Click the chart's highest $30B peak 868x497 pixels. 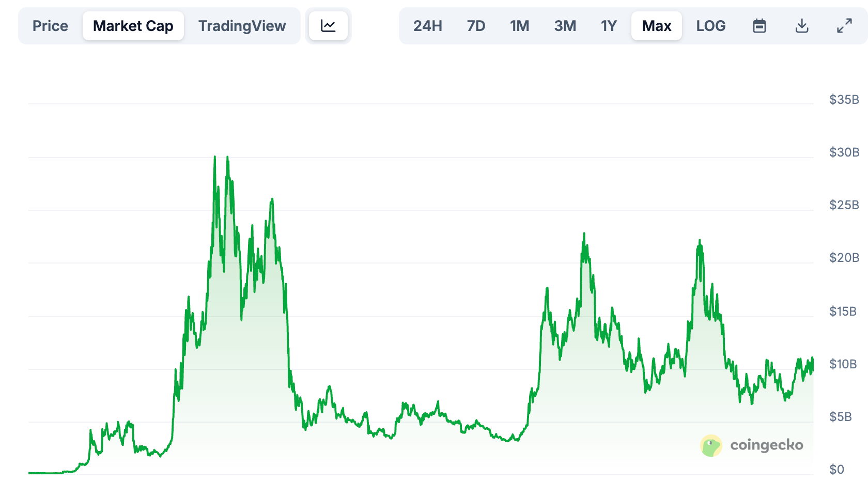[215, 156]
